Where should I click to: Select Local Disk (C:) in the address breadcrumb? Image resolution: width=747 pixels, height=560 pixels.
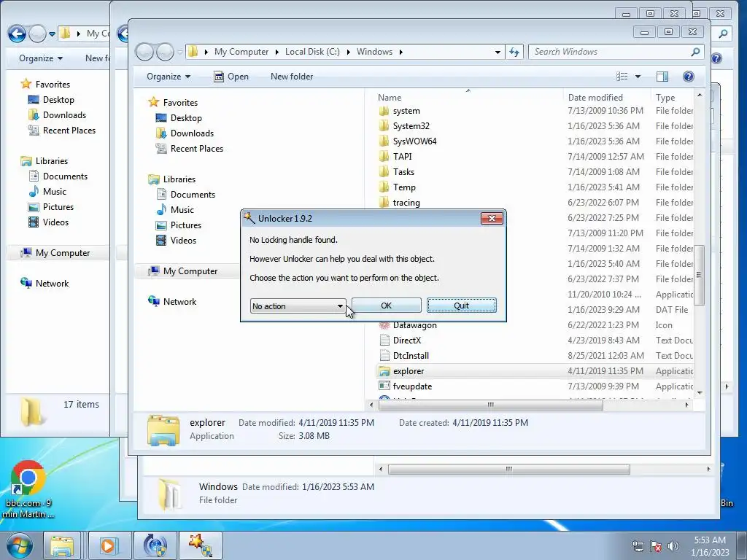click(x=312, y=52)
